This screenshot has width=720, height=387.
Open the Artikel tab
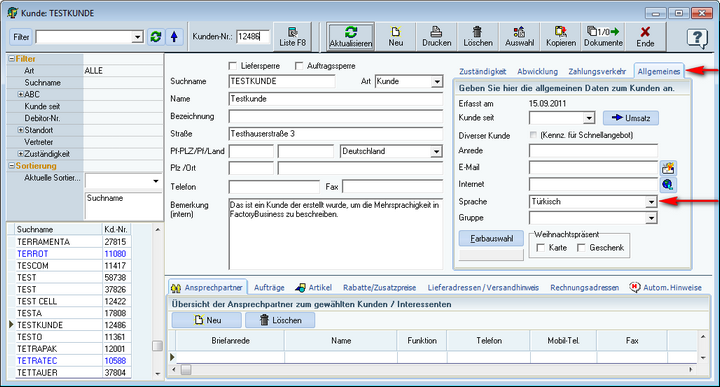pos(314,288)
